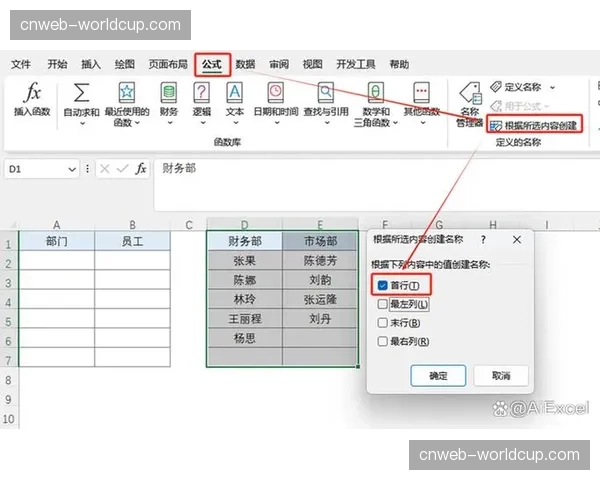Image resolution: width=600 pixels, height=480 pixels.
Task: Switch to the Review (审阅) tab
Action: pyautogui.click(x=279, y=64)
